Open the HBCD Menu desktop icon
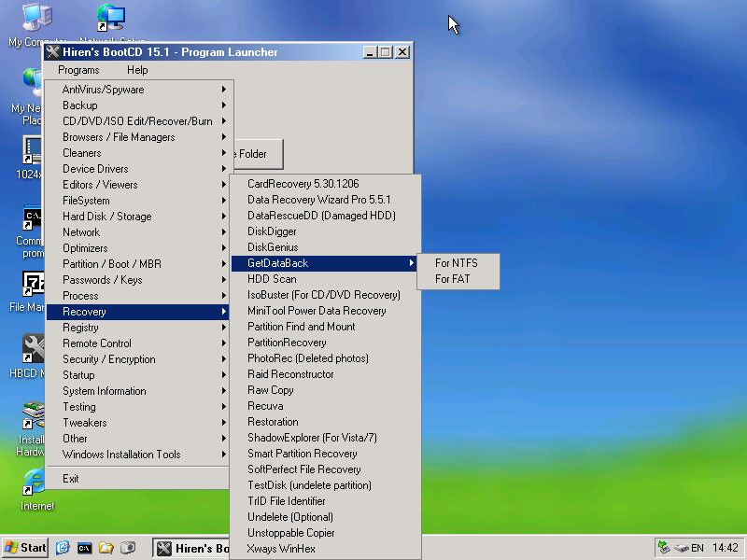The width and height of the screenshot is (747, 560). coord(34,348)
